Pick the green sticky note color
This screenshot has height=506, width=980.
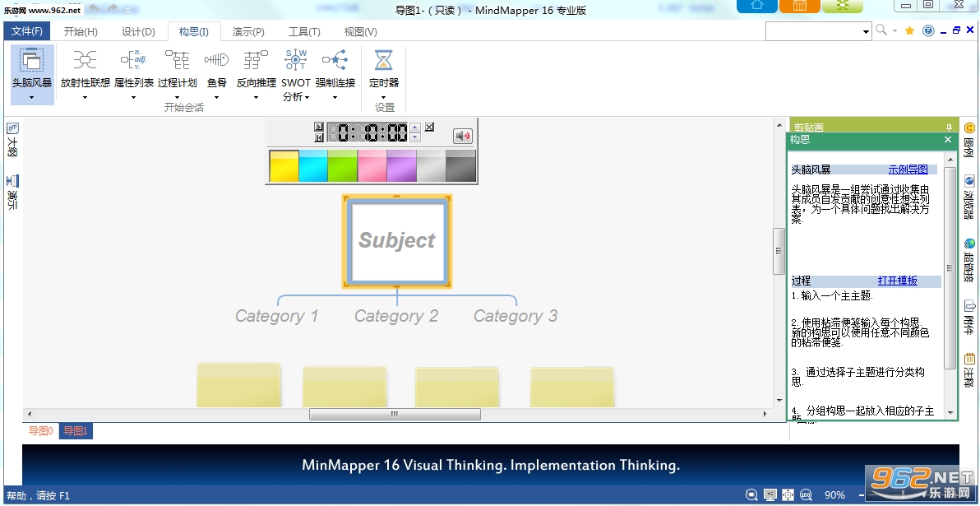click(343, 165)
